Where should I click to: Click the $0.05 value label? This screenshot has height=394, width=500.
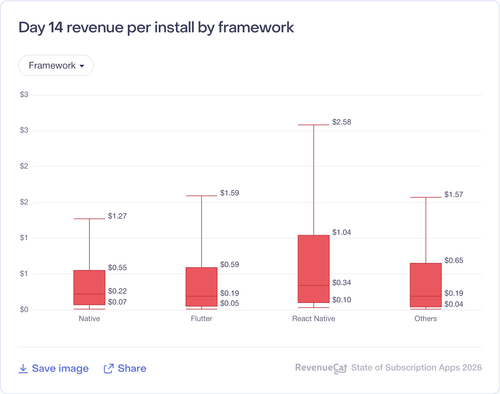(x=230, y=303)
